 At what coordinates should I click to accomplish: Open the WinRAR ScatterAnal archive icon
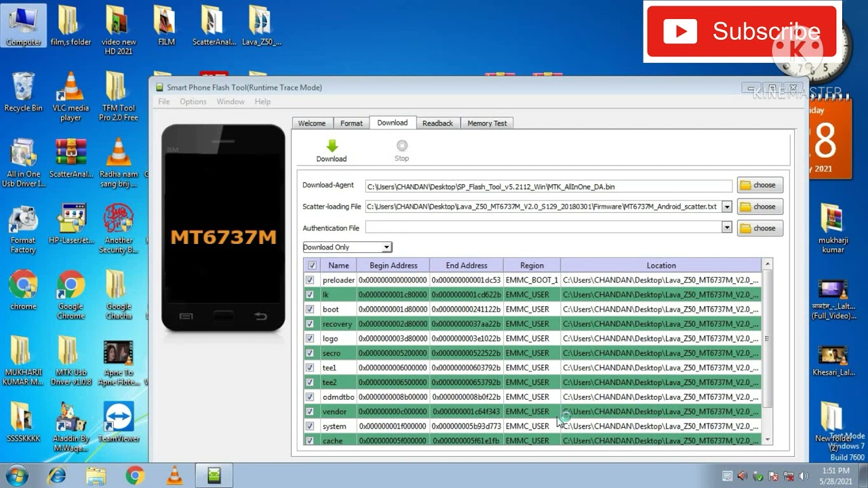click(x=71, y=158)
